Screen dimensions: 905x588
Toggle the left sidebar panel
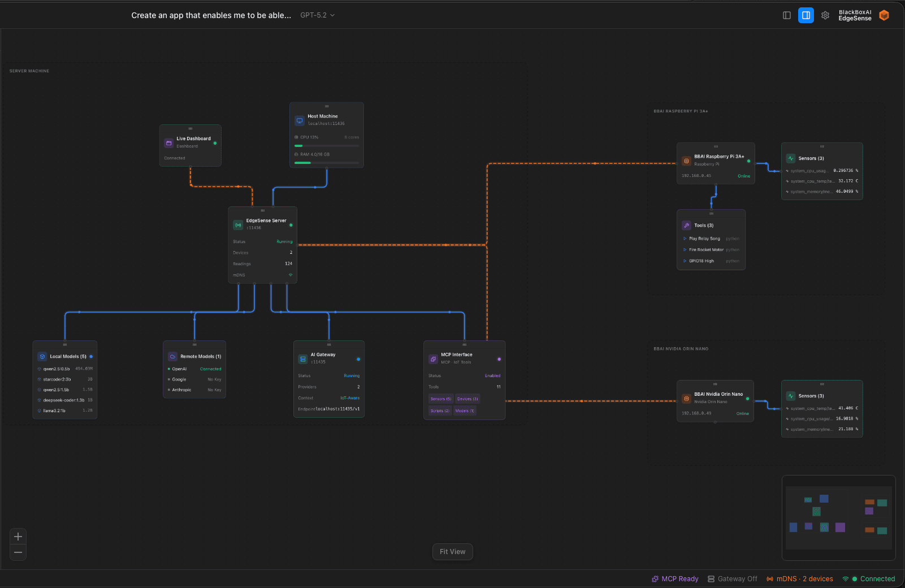point(787,15)
